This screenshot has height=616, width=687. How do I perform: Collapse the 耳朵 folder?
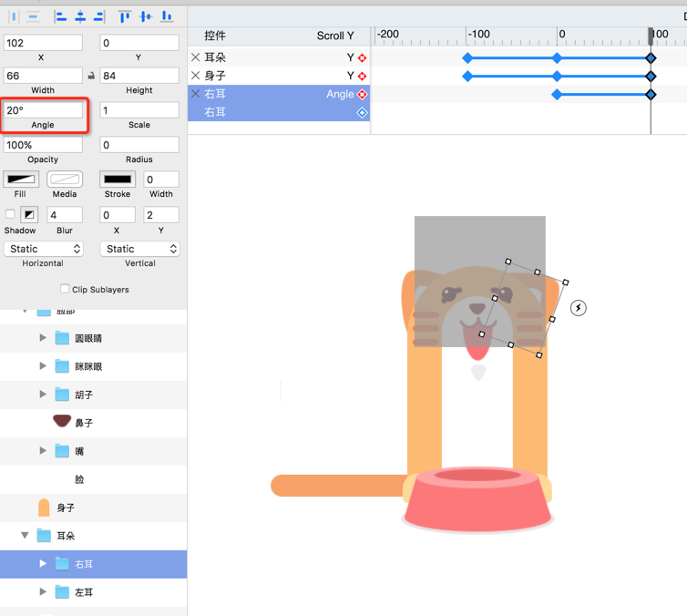pyautogui.click(x=25, y=536)
